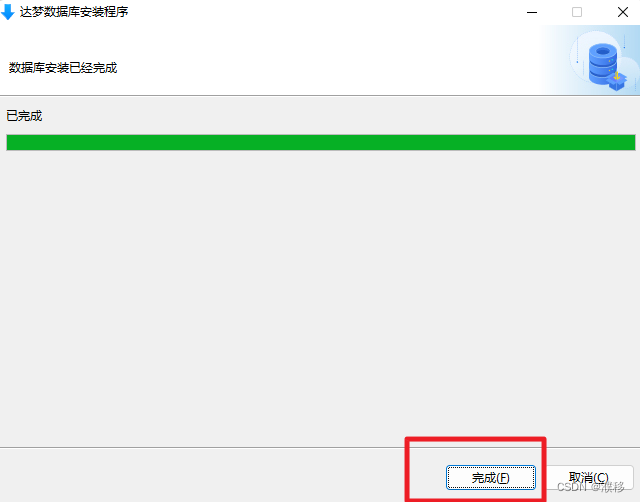Close the 达梦数据库安装程序 window
Viewport: 640px width, 502px height.
tap(623, 12)
